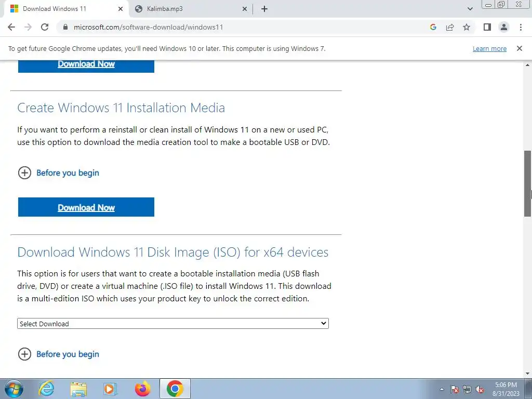This screenshot has width=532, height=399.
Task: Open the tab search chevron
Action: 470,9
